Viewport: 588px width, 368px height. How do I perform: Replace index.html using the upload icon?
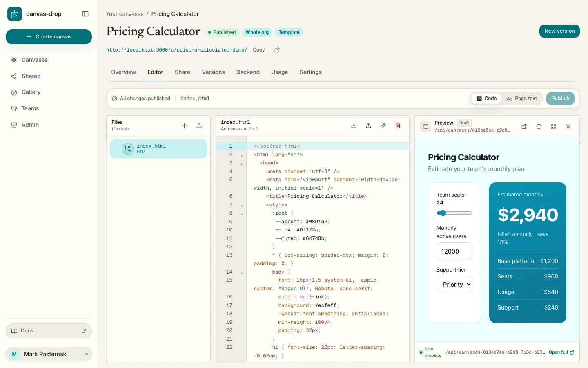[x=368, y=126]
